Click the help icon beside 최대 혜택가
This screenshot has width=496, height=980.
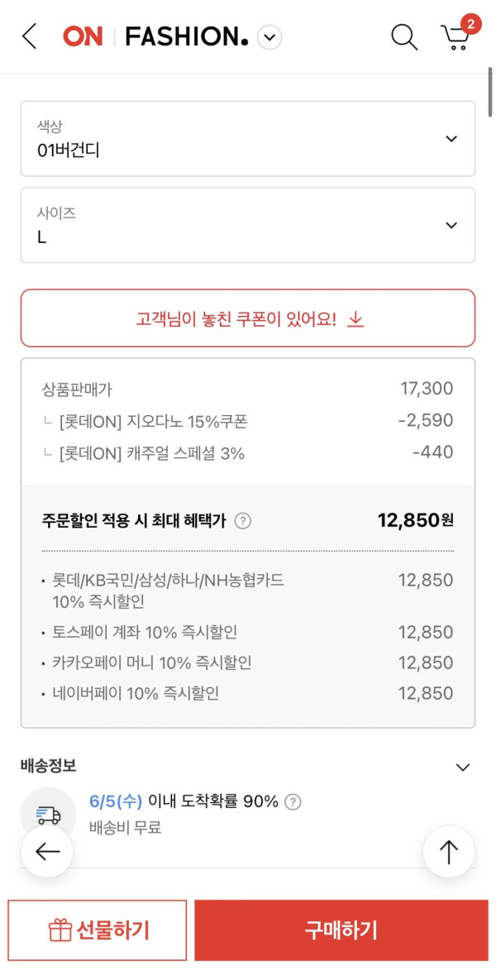click(242, 521)
